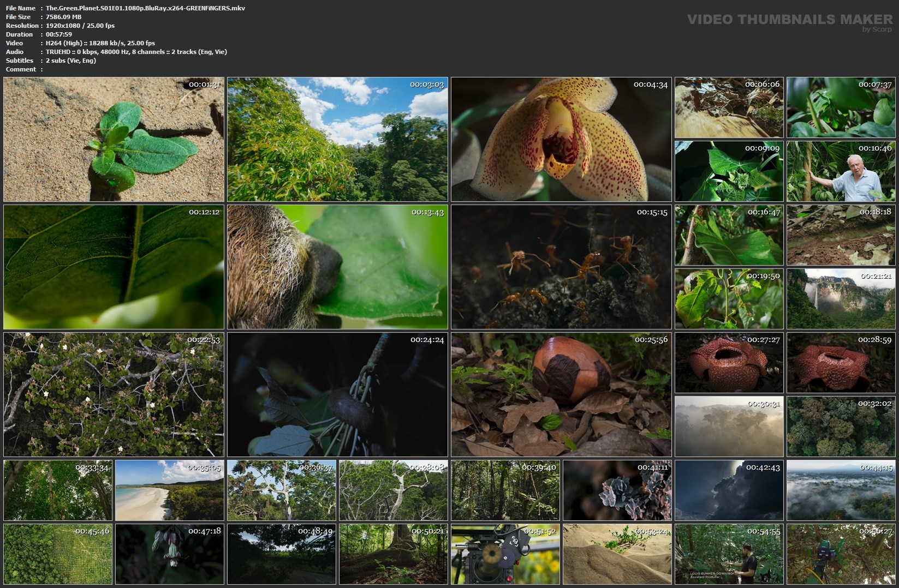899x588 pixels.
Task: Click the resolution 1920x1080 / 25.00 fps value
Action: pyautogui.click(x=80, y=26)
